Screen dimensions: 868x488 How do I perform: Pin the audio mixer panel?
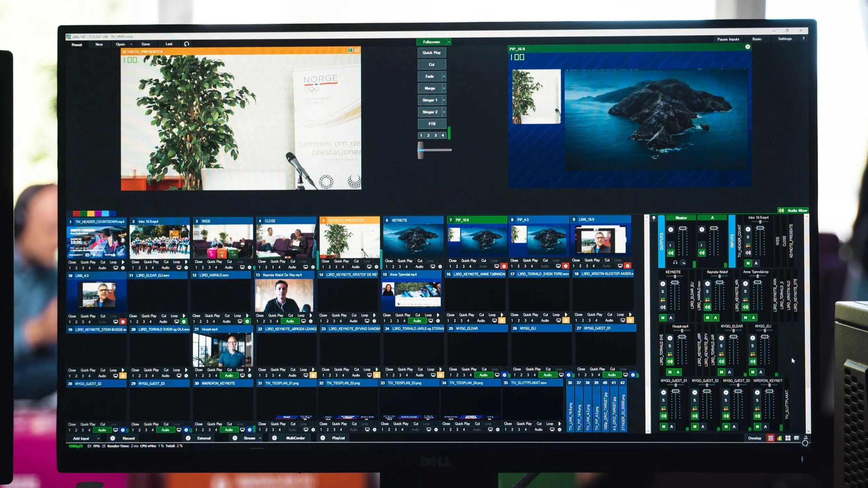click(x=653, y=218)
